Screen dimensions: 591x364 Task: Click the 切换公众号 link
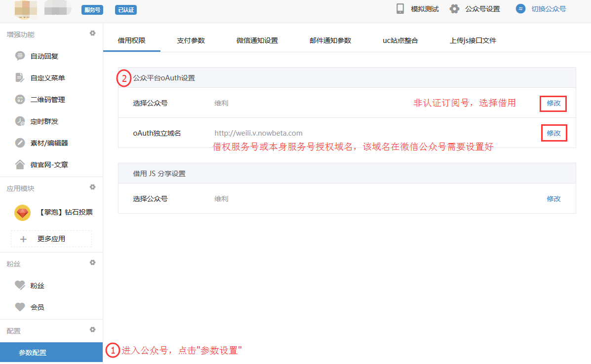[x=549, y=9]
